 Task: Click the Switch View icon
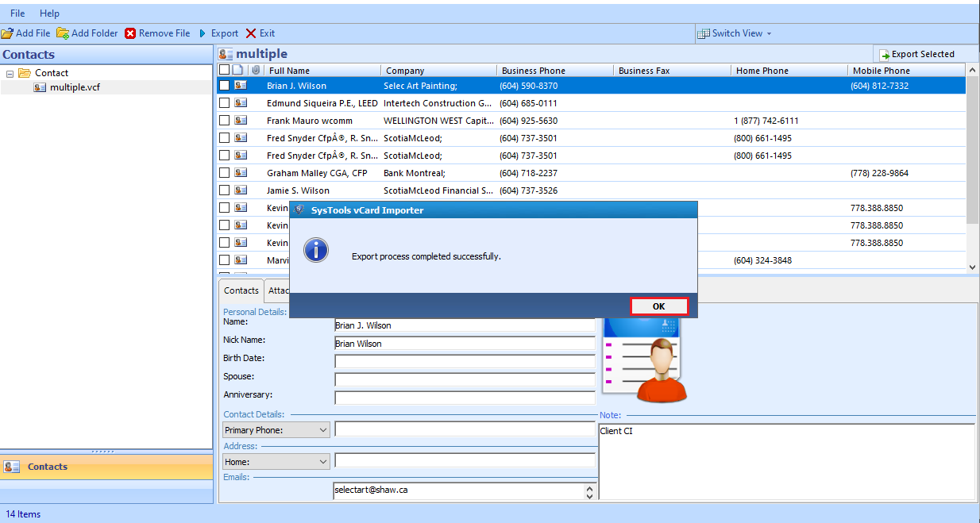tap(704, 33)
